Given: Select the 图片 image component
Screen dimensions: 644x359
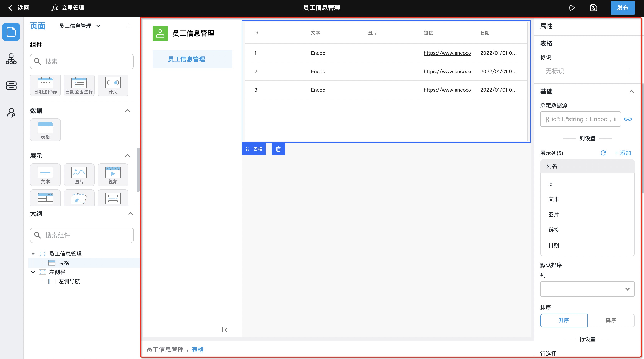Looking at the screenshot, I should coord(79,175).
